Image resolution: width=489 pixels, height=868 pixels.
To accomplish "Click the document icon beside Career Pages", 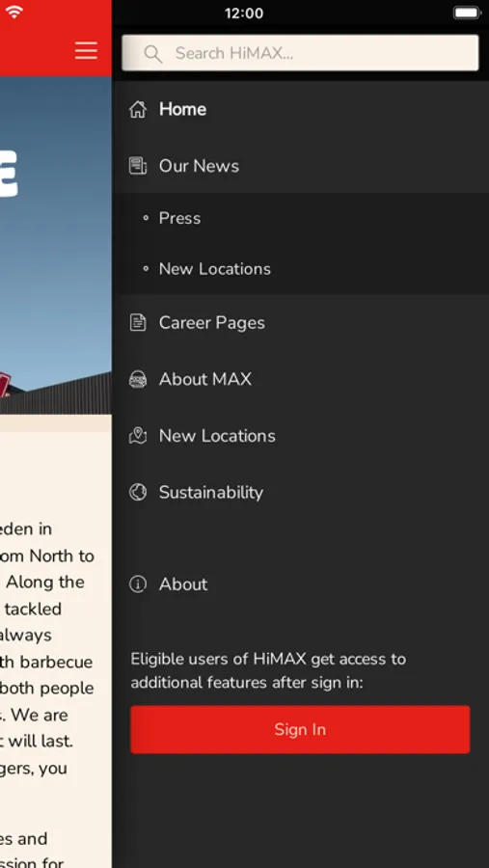I will [x=138, y=322].
